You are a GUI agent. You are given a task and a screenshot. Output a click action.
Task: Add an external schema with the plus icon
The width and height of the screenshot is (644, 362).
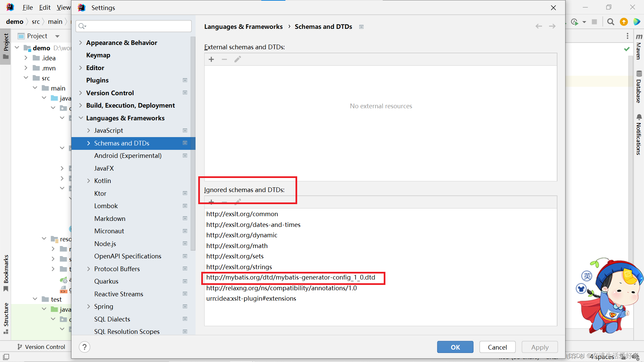(x=211, y=59)
